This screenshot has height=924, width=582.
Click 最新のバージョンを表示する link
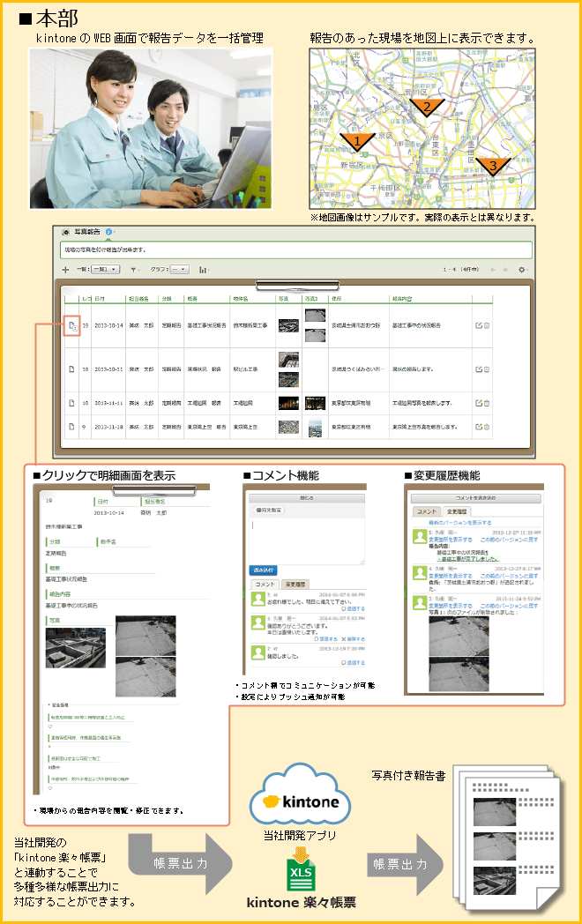(x=460, y=523)
